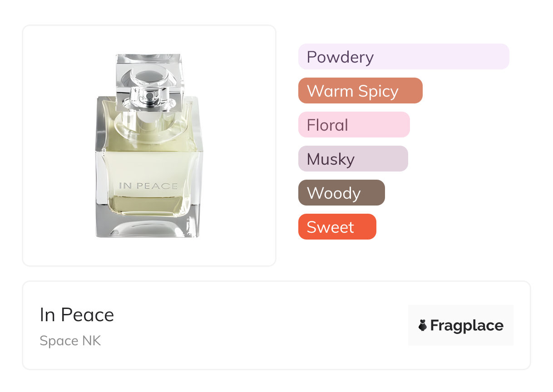Select the Warm Spicy accord bar
Screen dimensions: 553x392
[x=360, y=91]
